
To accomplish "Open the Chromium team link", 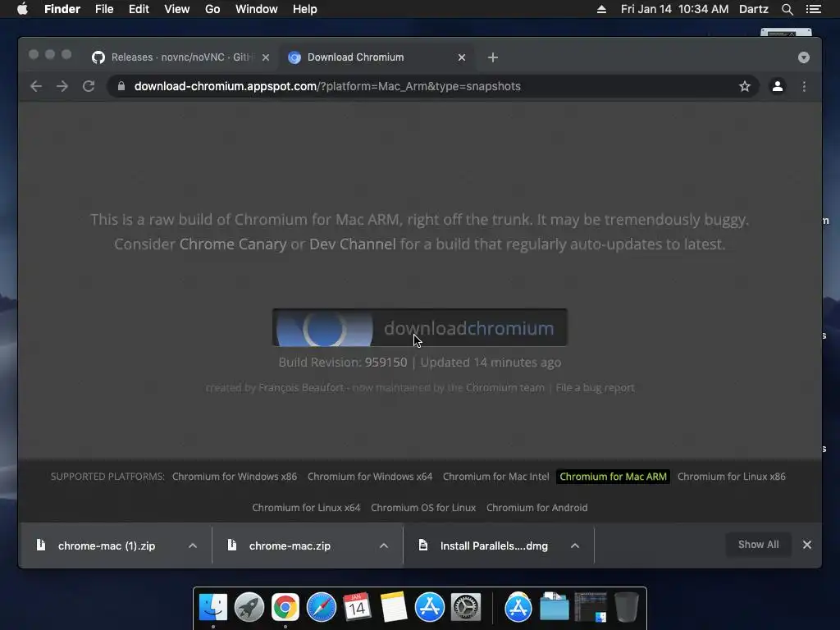I will point(504,387).
